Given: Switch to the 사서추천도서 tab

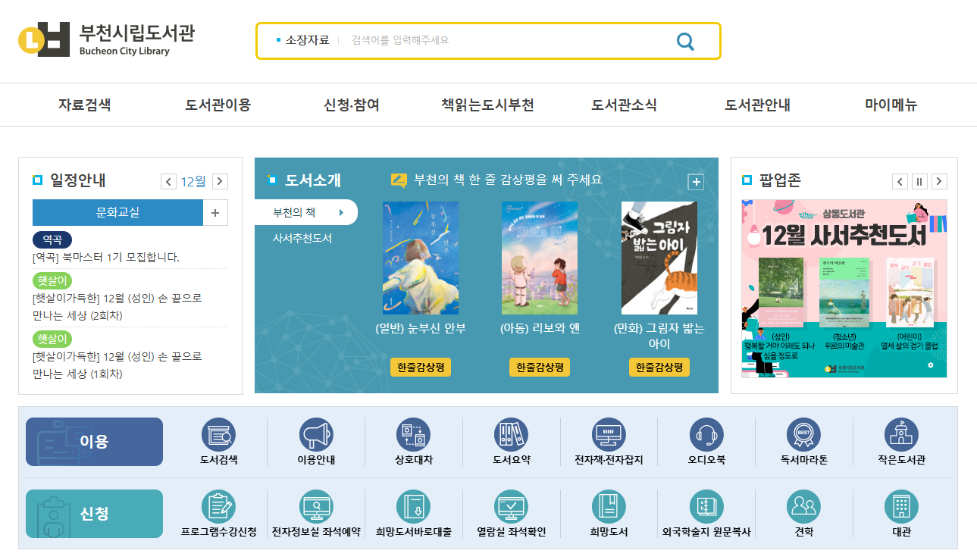Looking at the screenshot, I should coord(302,238).
